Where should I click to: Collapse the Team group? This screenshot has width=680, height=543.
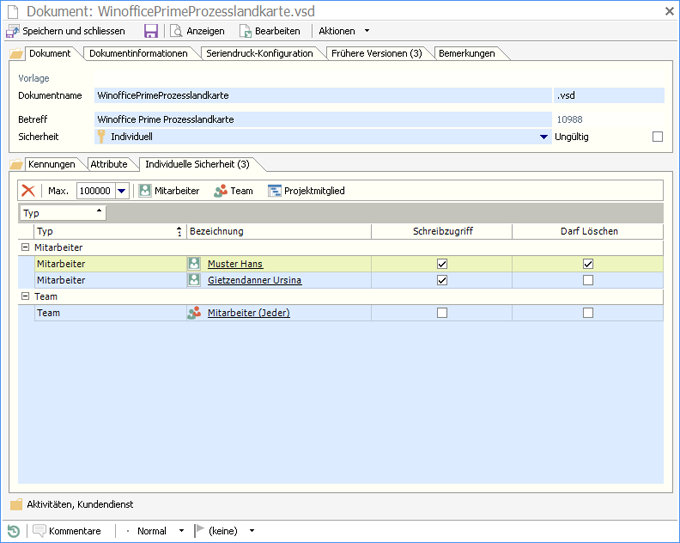pyautogui.click(x=25, y=296)
